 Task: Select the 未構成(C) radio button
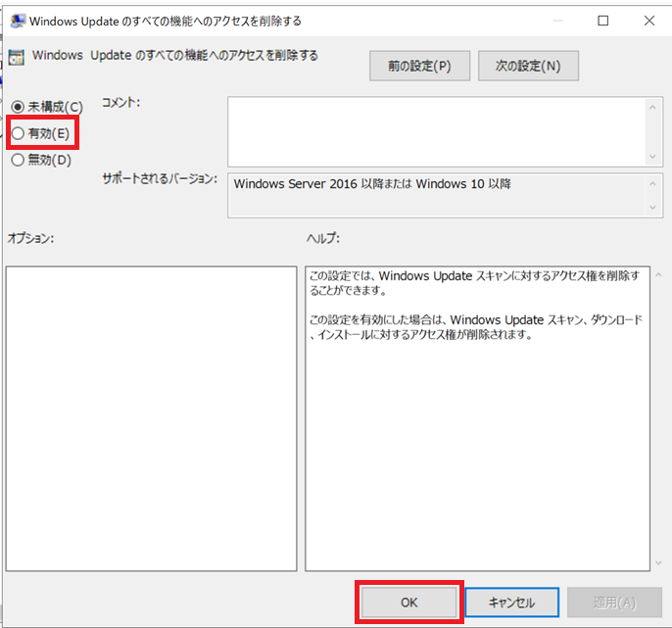[18, 106]
